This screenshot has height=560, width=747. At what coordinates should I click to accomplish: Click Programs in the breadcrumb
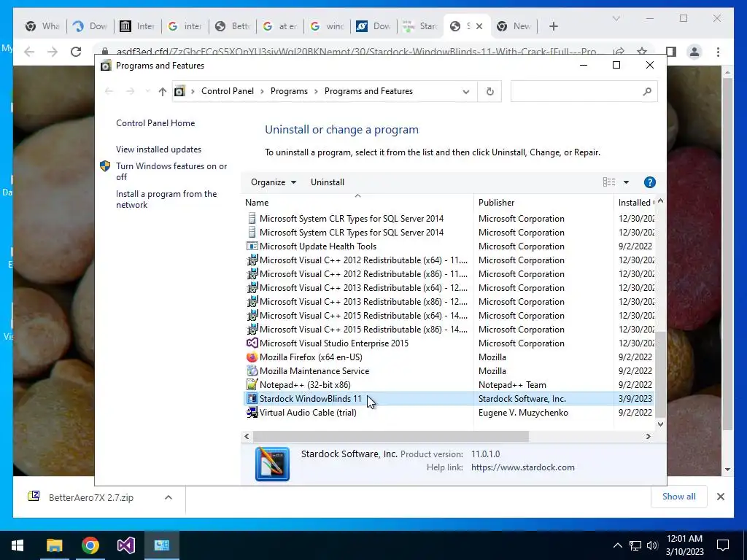coord(289,91)
